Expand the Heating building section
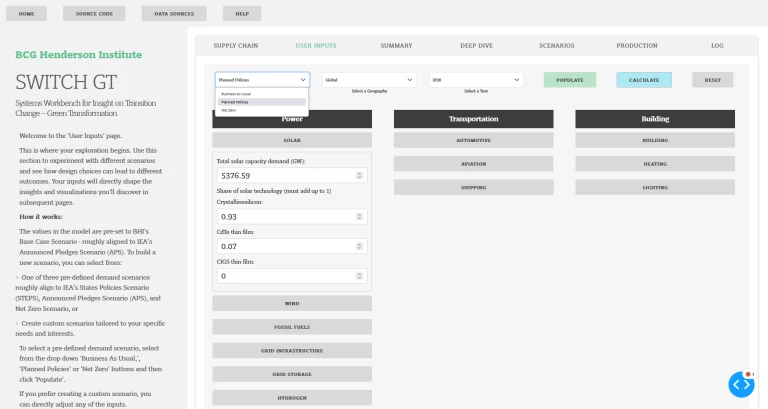Screen dimensions: 768x409 (655, 163)
